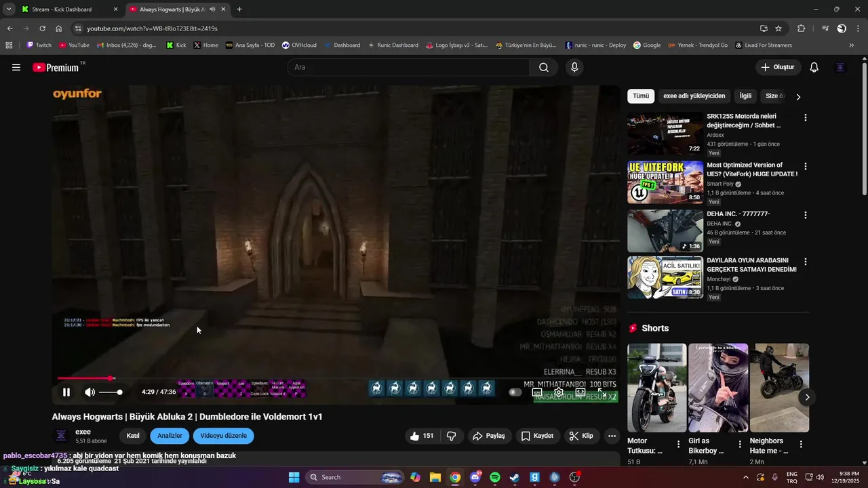Save the video with Kaydet
This screenshot has width=868, height=488.
coord(538,436)
